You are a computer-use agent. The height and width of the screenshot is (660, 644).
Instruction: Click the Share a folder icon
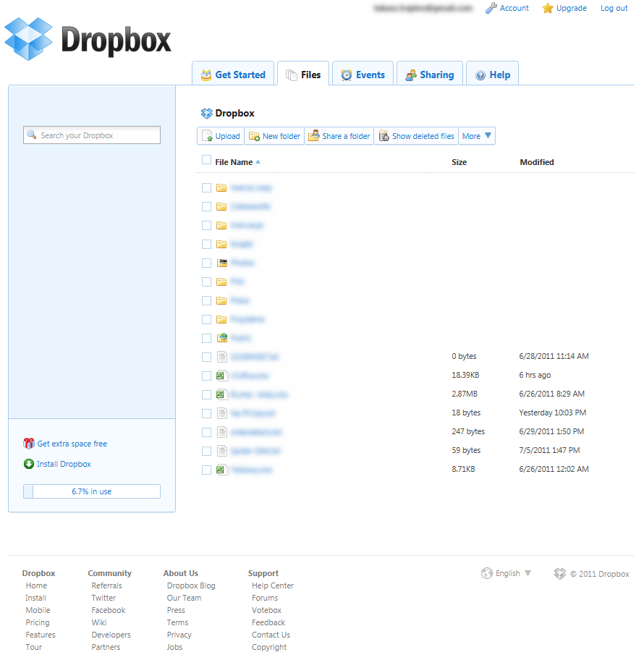click(314, 135)
